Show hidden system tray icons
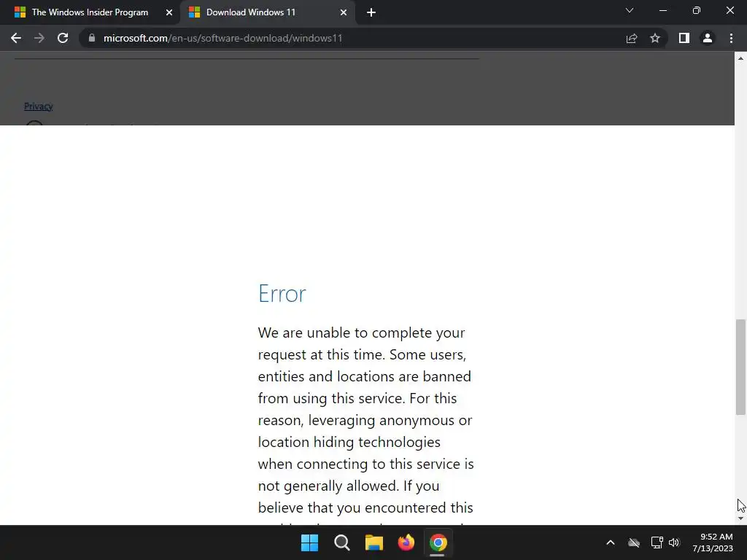The height and width of the screenshot is (560, 747). [x=611, y=542]
